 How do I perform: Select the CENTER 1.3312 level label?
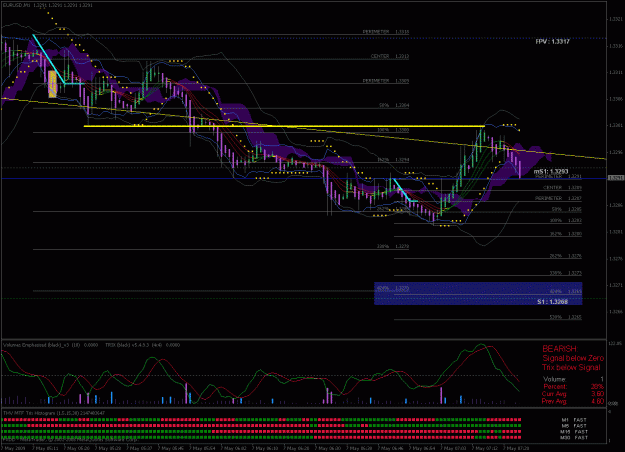point(390,56)
